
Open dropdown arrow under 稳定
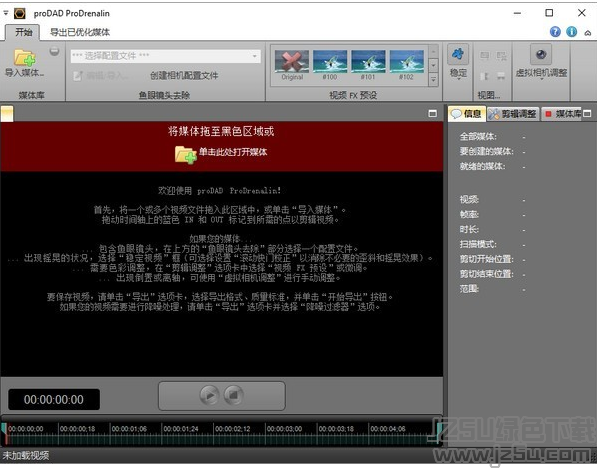(x=458, y=79)
